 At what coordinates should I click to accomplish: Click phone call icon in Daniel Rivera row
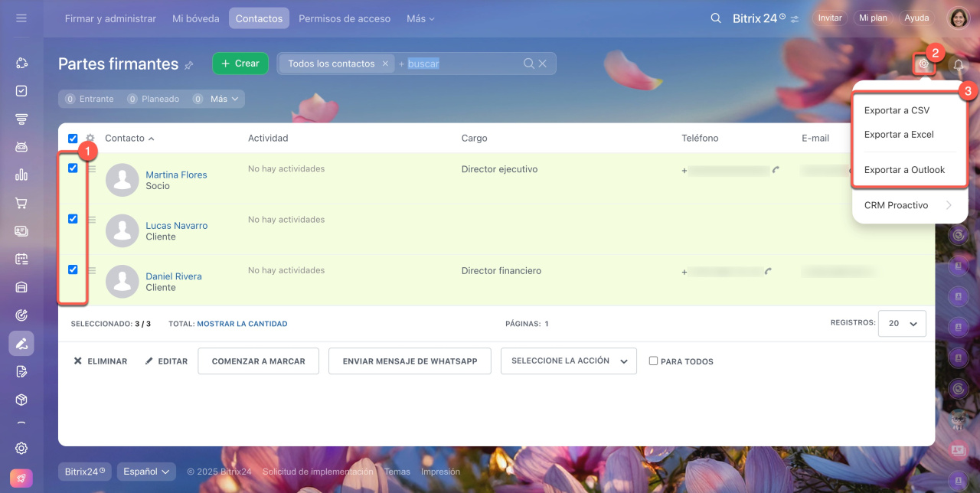768,271
